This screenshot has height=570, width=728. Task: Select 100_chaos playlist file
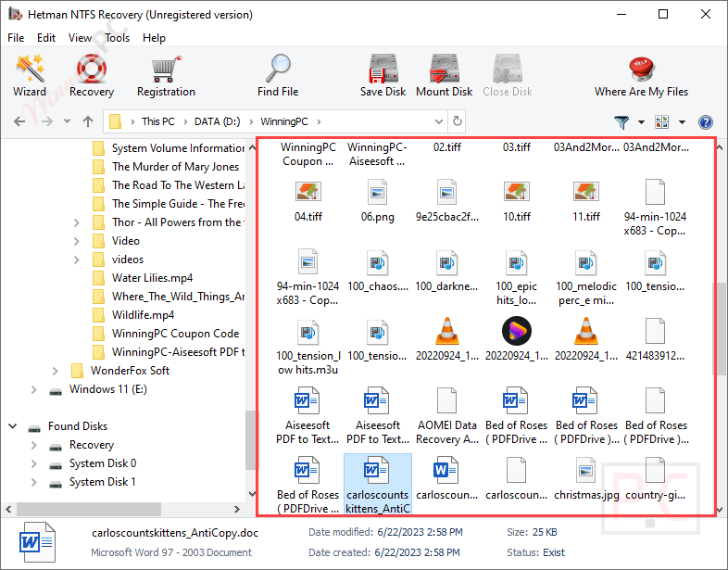(378, 271)
